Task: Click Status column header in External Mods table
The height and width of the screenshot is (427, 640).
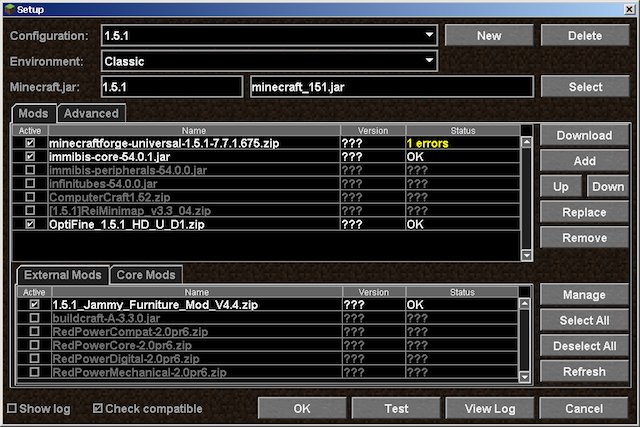Action: [x=462, y=292]
